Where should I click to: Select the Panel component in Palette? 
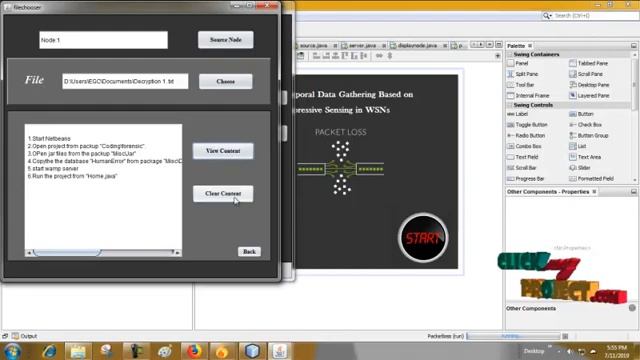(518, 63)
